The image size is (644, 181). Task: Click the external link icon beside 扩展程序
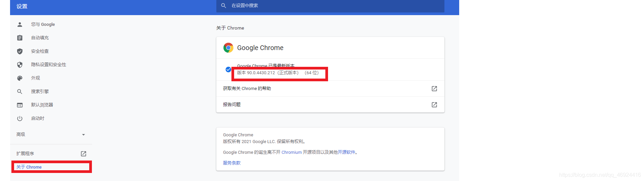(x=84, y=153)
